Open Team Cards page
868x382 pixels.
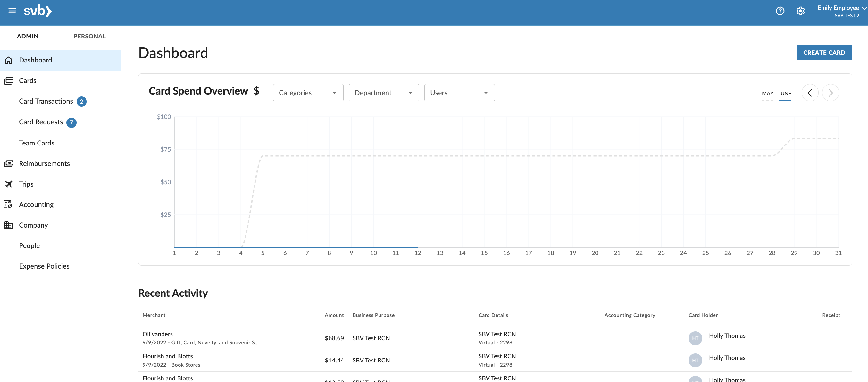click(37, 143)
